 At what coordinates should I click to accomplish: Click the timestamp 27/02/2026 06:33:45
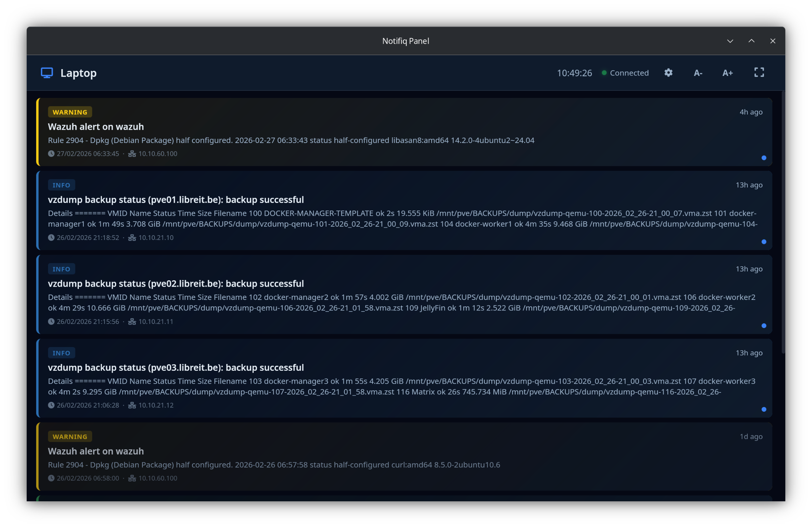pos(88,154)
